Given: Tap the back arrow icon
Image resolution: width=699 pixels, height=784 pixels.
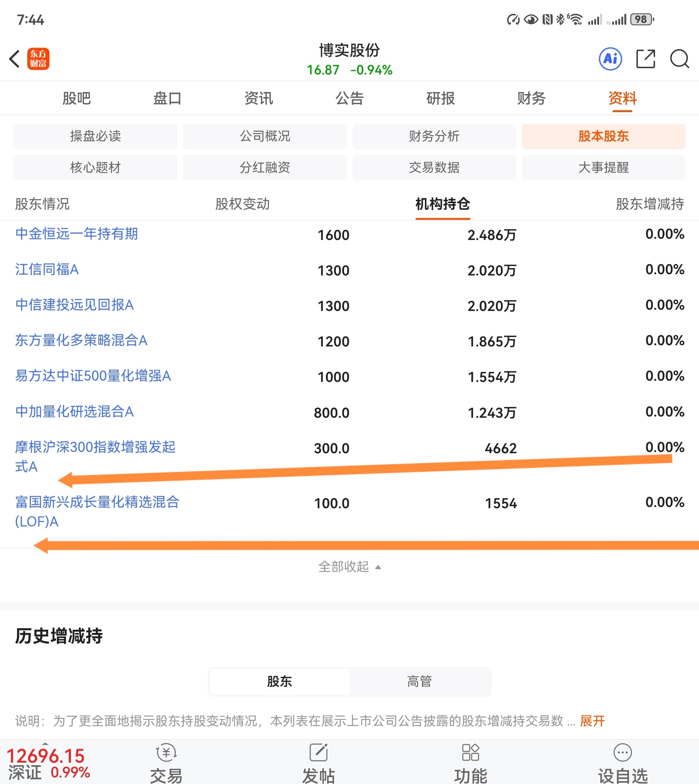Looking at the screenshot, I should click(14, 59).
